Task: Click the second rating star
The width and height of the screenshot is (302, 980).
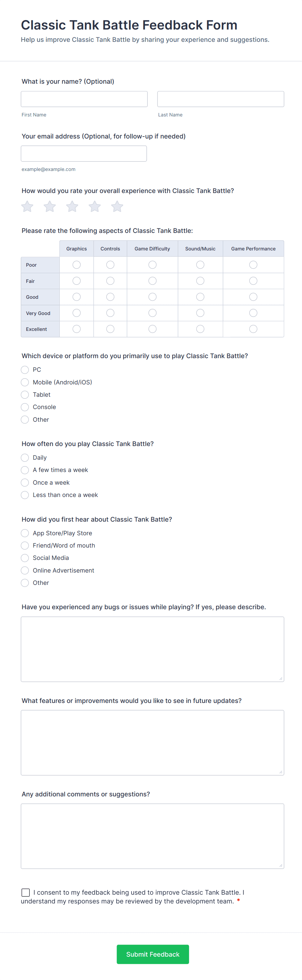Action: [49, 207]
